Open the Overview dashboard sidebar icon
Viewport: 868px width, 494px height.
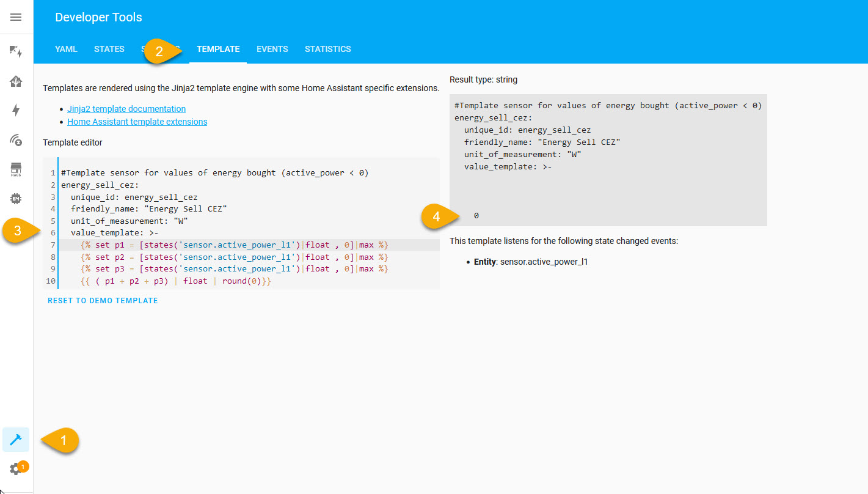[x=16, y=52]
